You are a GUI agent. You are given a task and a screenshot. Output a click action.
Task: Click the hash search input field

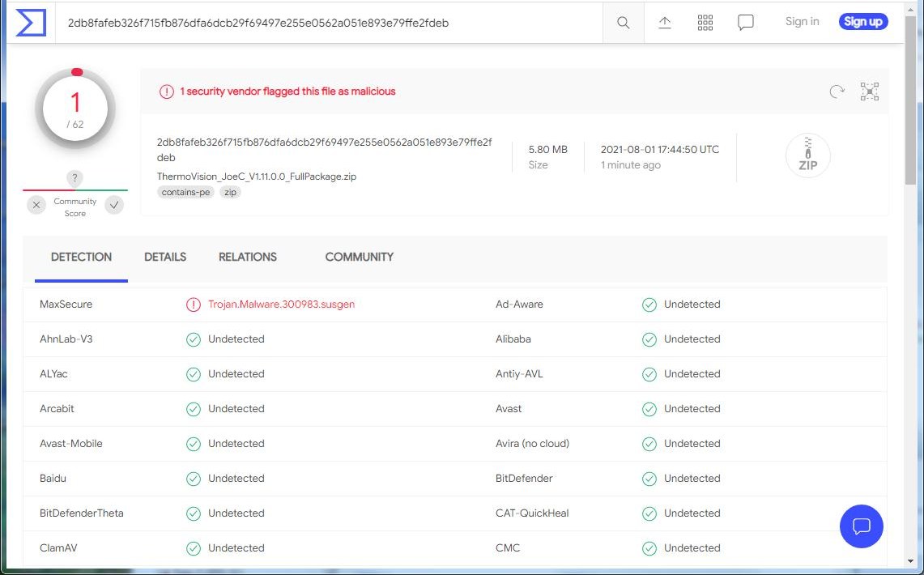click(x=332, y=23)
